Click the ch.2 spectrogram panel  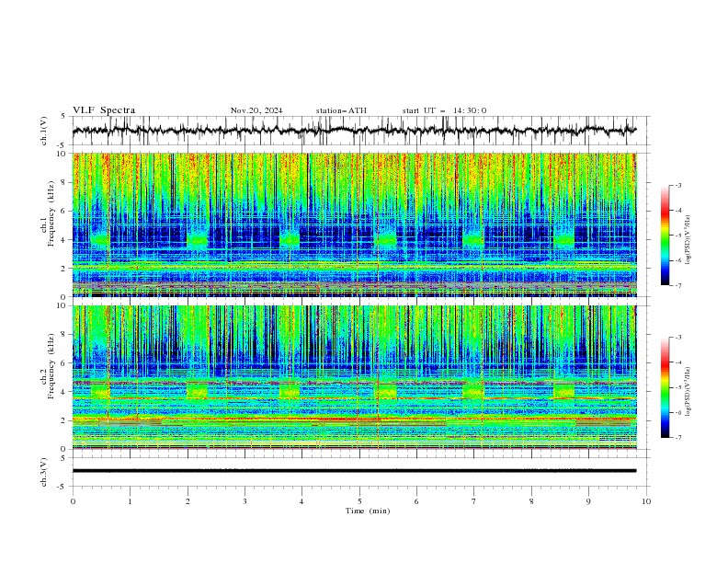click(354, 377)
